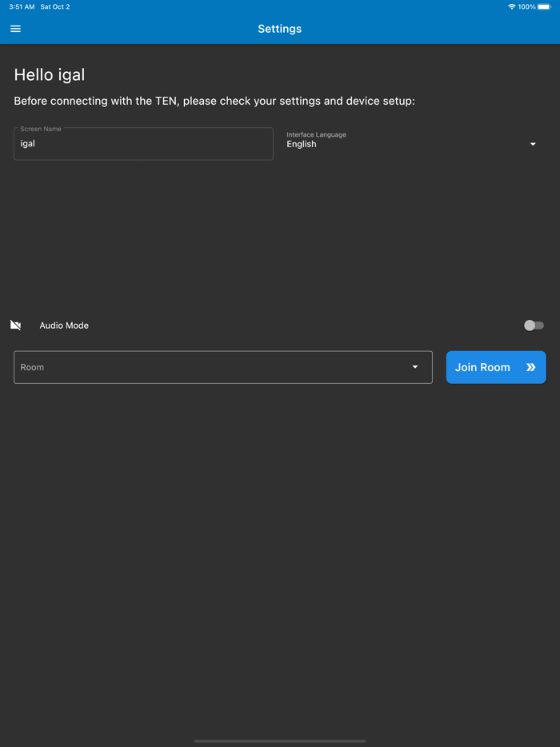Click the Interface Language caret icon
560x747 pixels.
[533, 144]
